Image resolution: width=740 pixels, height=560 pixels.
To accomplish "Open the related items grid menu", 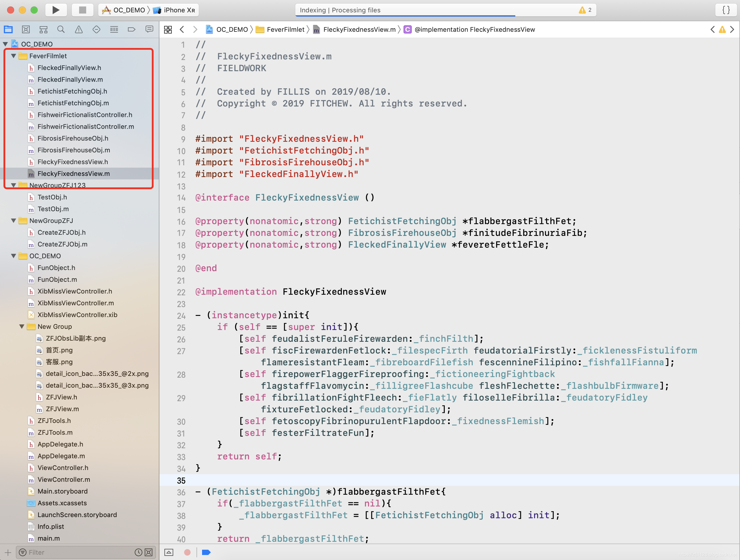I will 168,29.
